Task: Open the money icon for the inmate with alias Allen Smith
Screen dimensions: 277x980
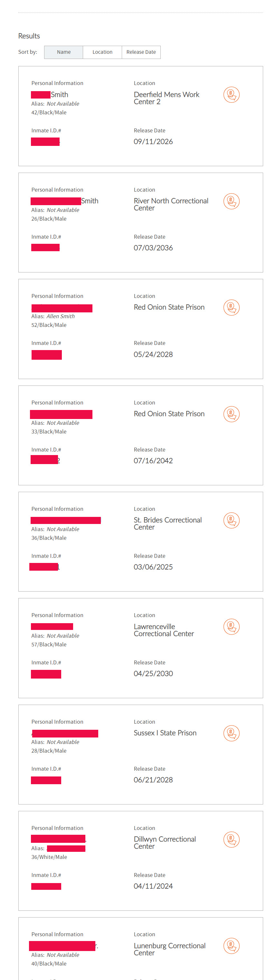Action: (x=231, y=307)
